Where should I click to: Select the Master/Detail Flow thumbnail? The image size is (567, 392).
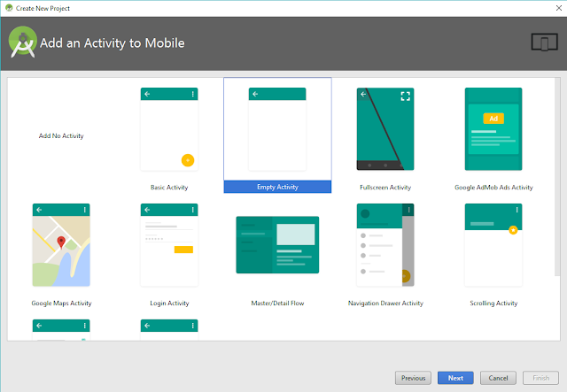[x=277, y=244]
